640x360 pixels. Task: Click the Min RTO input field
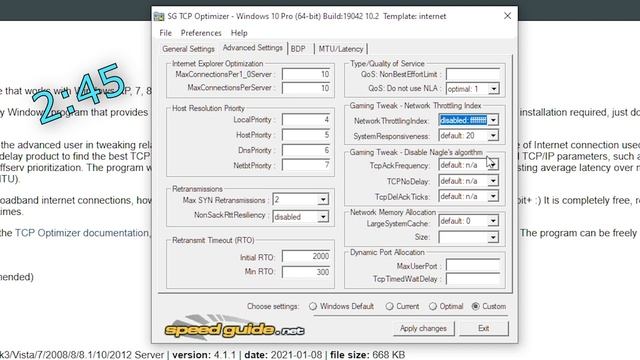click(x=306, y=272)
